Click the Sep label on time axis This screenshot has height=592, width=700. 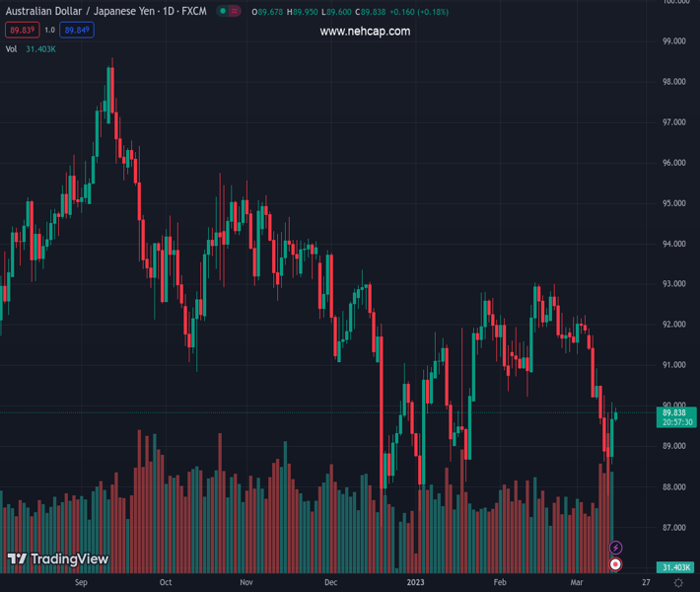[x=81, y=582]
